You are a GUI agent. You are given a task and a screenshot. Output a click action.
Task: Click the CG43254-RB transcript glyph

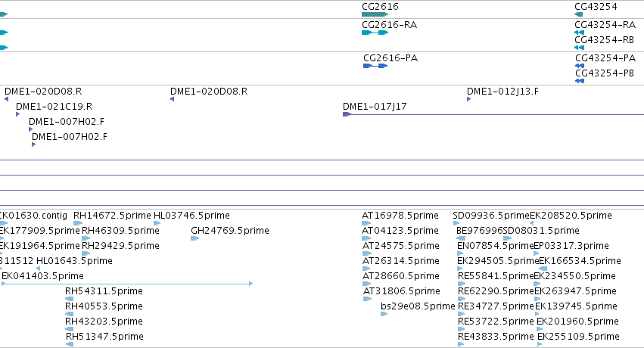click(579, 48)
